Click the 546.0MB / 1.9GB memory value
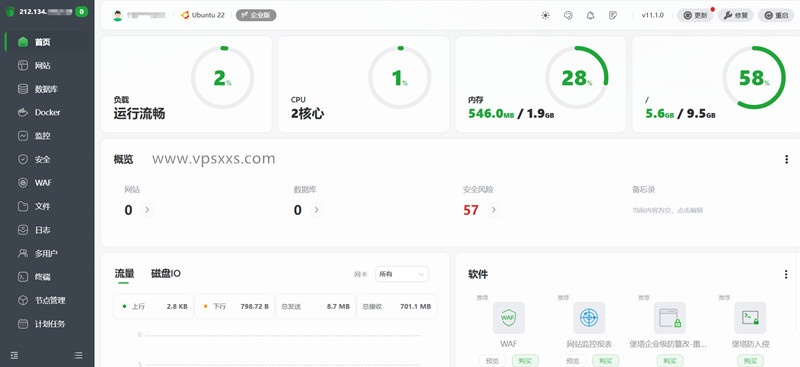 511,114
